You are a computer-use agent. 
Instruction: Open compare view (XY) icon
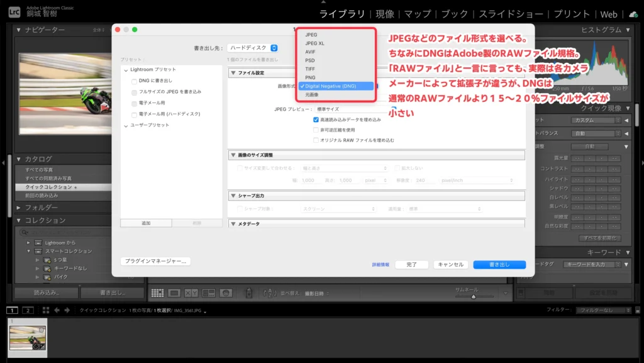(191, 293)
